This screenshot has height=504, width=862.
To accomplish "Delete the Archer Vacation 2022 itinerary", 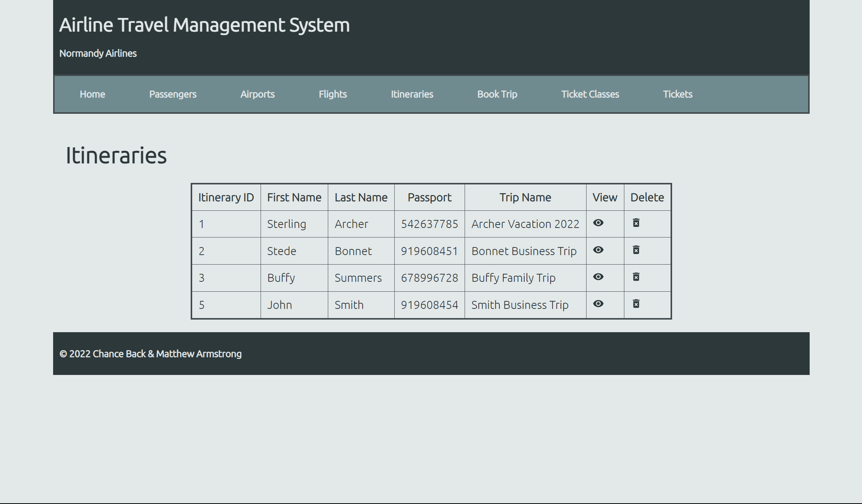I will click(x=636, y=223).
